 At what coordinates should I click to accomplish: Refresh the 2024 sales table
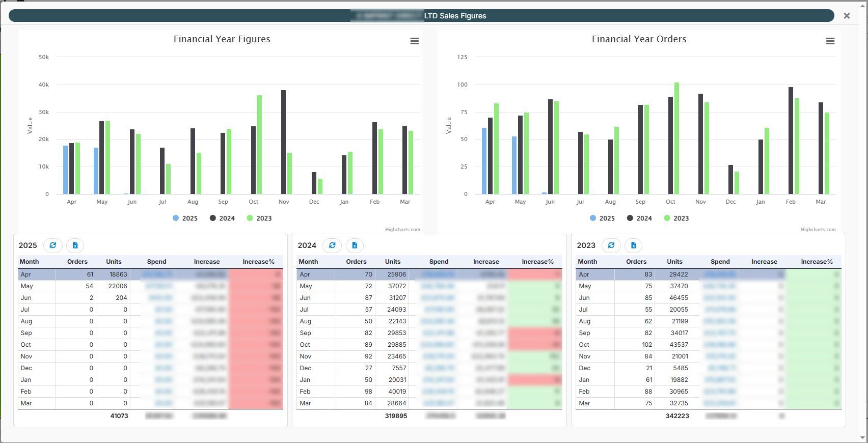(x=332, y=245)
